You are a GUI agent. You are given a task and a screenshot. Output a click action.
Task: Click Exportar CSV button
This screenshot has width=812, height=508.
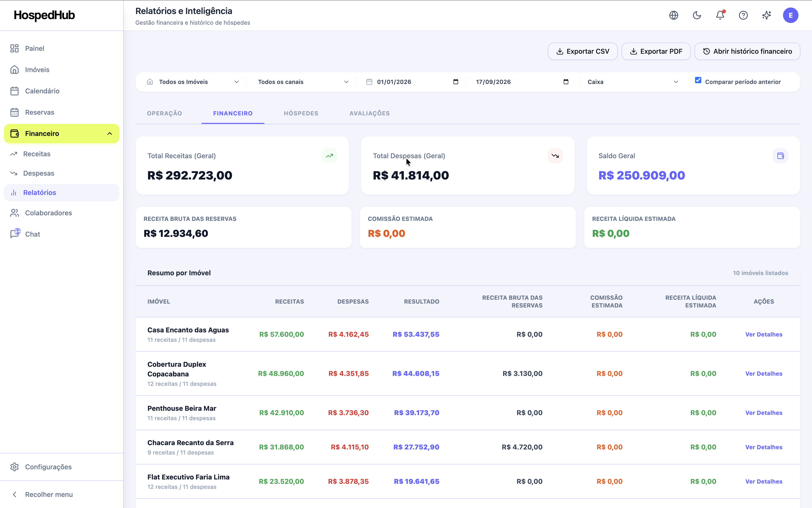tap(582, 51)
